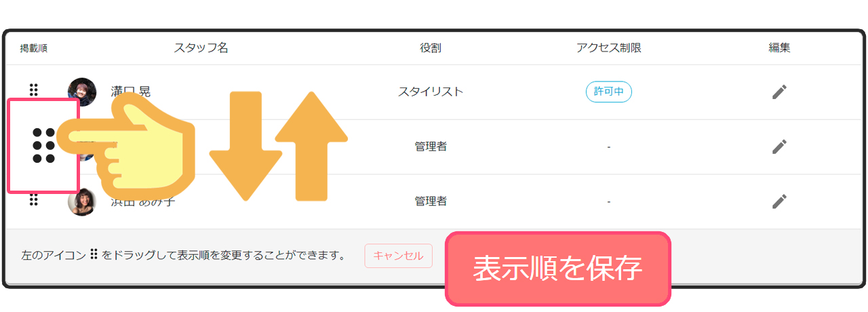Click the drag handle beside 溝口 晃
Image resolution: width=868 pixels, height=312 pixels.
click(x=34, y=90)
